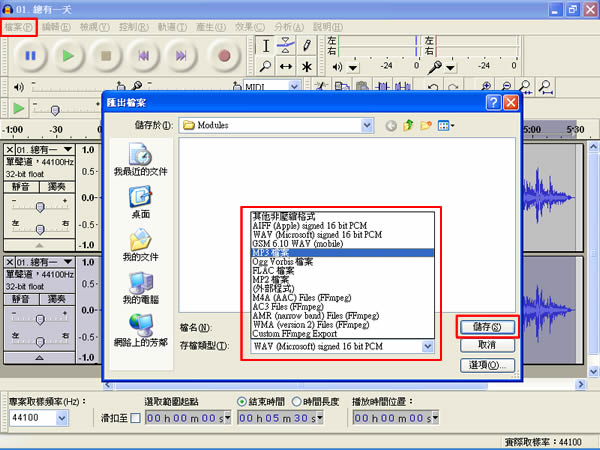Open the project sample rate 44100 dropdown
The width and height of the screenshot is (600, 450).
(62, 418)
